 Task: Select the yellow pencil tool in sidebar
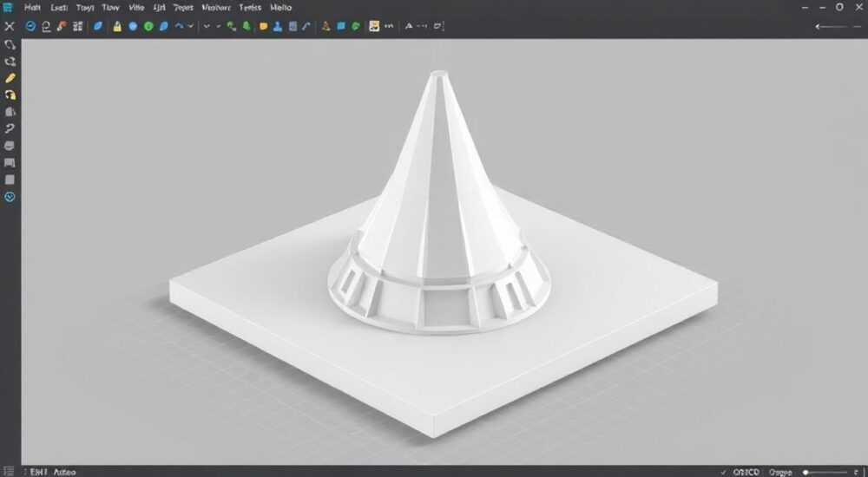tap(10, 79)
